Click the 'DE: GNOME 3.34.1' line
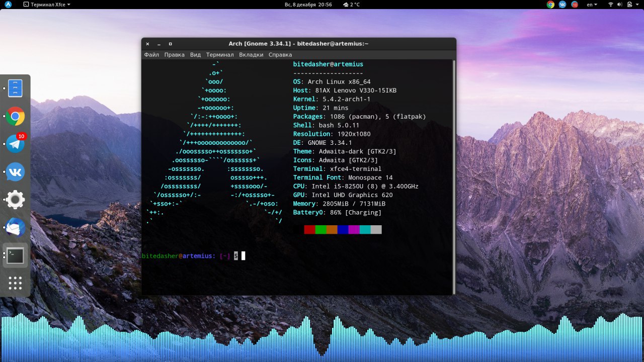This screenshot has width=644, height=362. pyautogui.click(x=323, y=143)
